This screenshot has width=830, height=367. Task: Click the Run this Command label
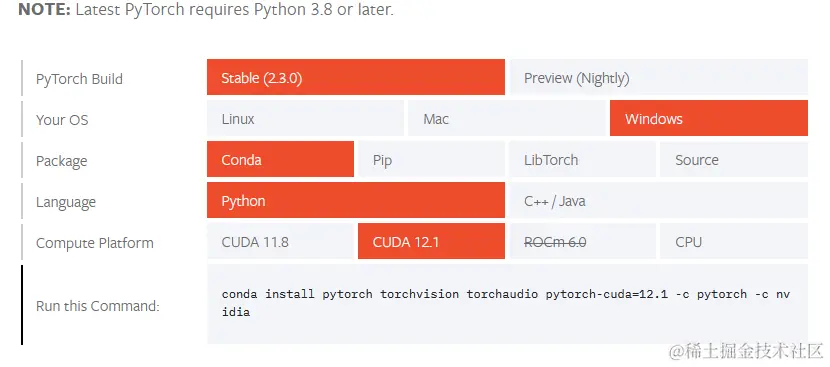click(98, 306)
